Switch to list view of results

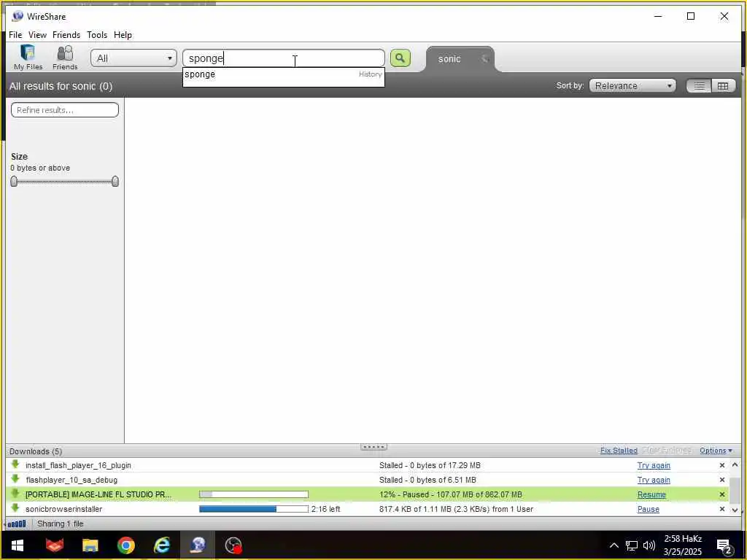(x=699, y=86)
